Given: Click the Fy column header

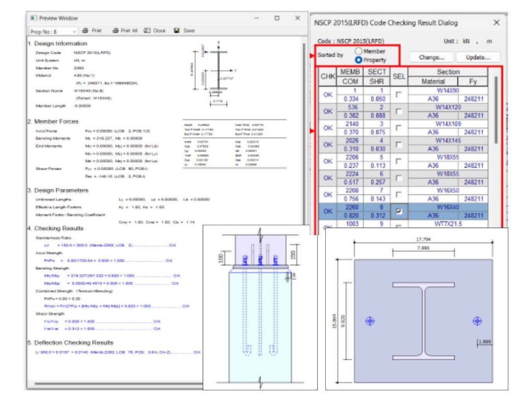Looking at the screenshot, I should pos(473,82).
